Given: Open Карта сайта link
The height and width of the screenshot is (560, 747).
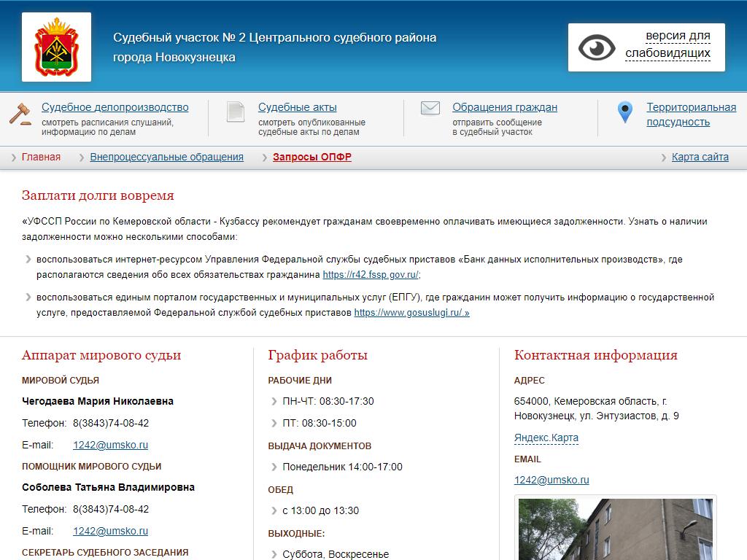Looking at the screenshot, I should pyautogui.click(x=700, y=157).
